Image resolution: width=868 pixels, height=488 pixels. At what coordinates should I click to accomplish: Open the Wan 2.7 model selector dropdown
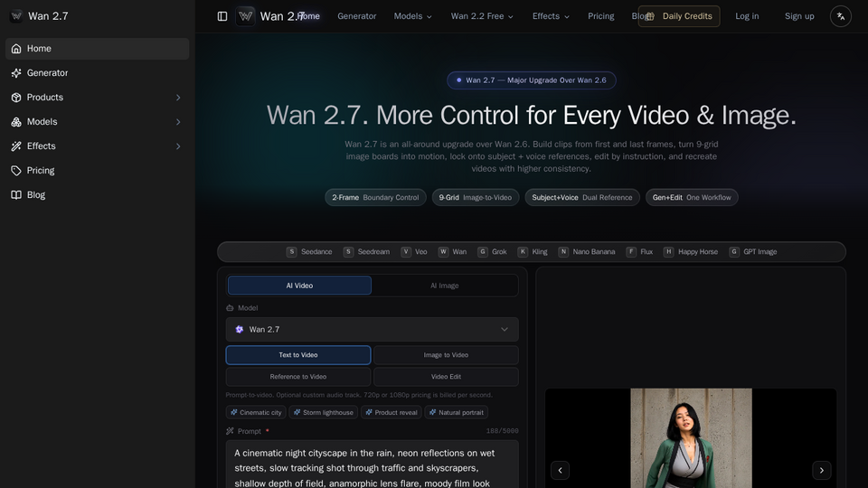[372, 329]
